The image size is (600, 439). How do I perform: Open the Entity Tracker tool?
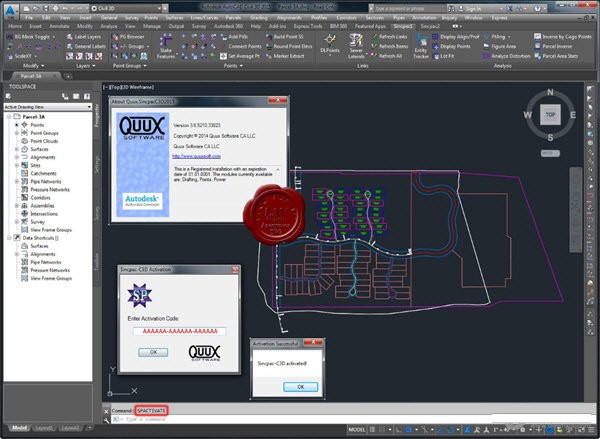[421, 46]
